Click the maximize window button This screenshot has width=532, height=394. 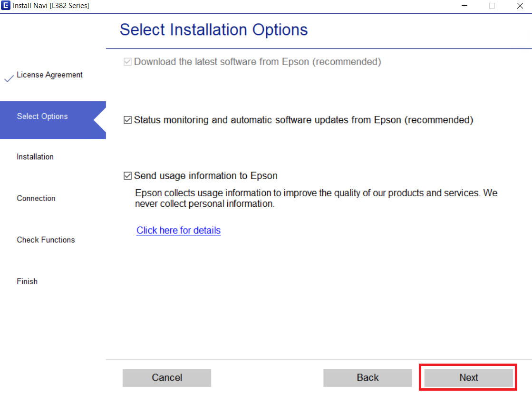click(x=492, y=5)
